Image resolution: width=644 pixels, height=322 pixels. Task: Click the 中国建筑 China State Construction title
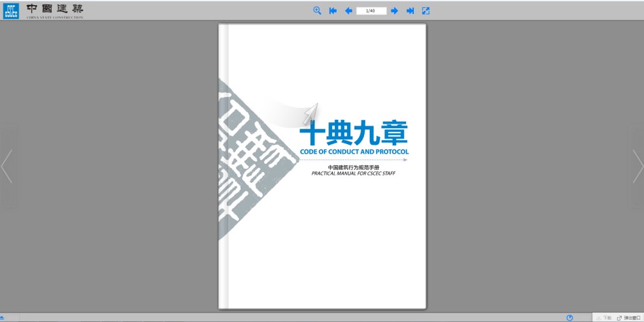click(55, 11)
